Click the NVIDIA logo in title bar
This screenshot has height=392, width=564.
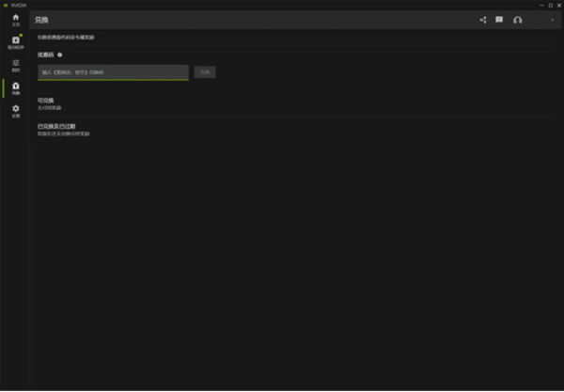(6, 4)
